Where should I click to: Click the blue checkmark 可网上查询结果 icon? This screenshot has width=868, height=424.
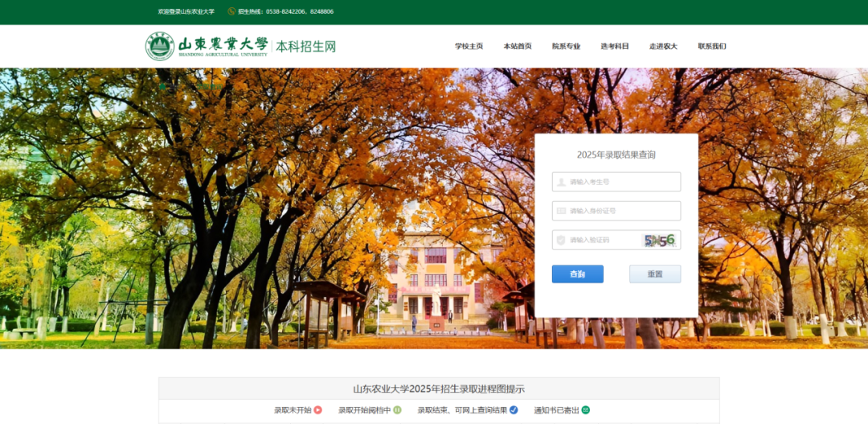point(514,410)
